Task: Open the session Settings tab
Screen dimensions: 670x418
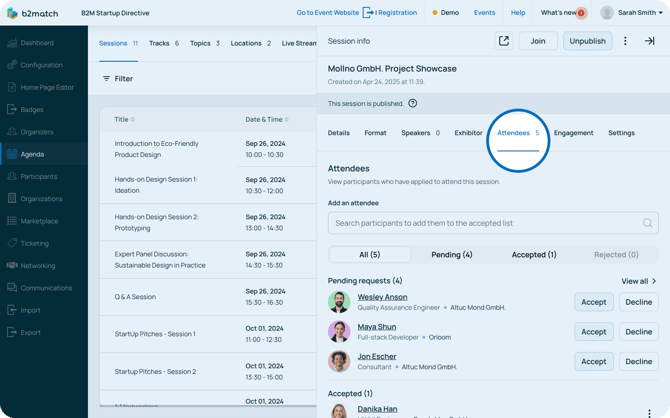Action: [621, 133]
